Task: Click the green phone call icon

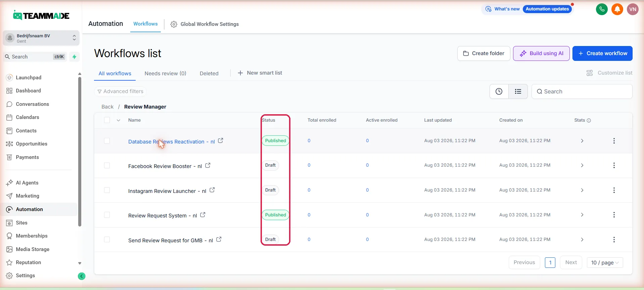Action: pos(602,9)
